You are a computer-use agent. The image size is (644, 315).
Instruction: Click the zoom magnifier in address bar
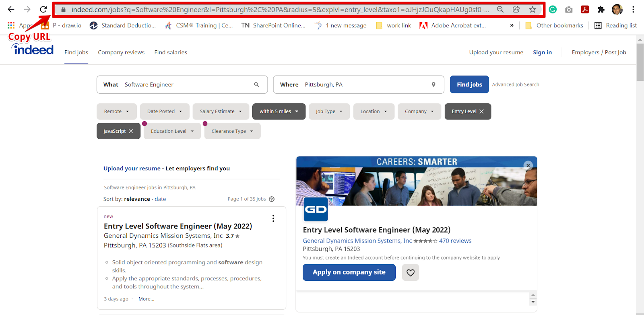point(500,9)
